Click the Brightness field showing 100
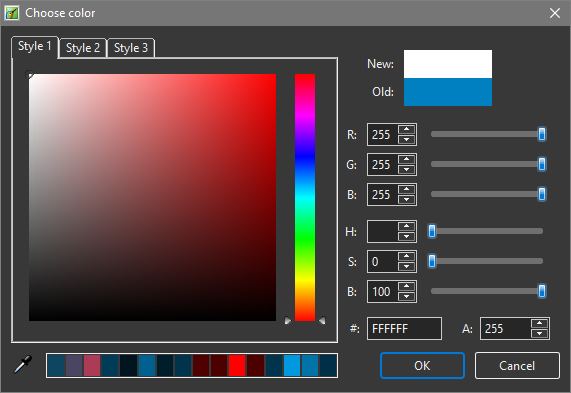The height and width of the screenshot is (393, 571). tap(382, 292)
